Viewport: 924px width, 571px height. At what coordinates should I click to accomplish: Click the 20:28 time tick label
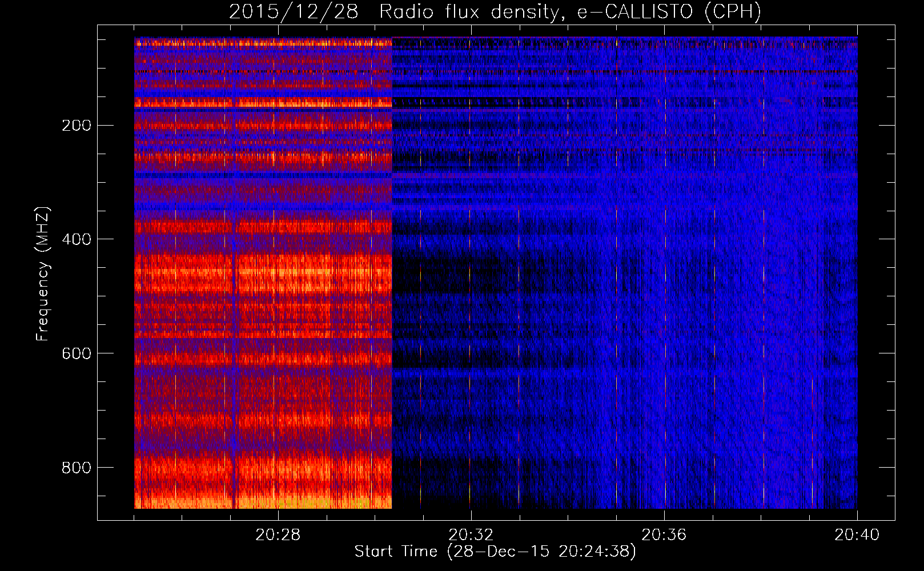pyautogui.click(x=278, y=535)
